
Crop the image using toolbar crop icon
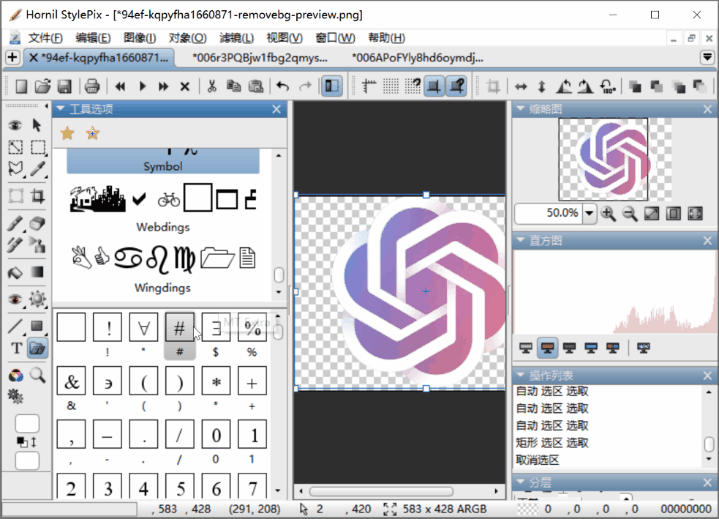tap(493, 86)
